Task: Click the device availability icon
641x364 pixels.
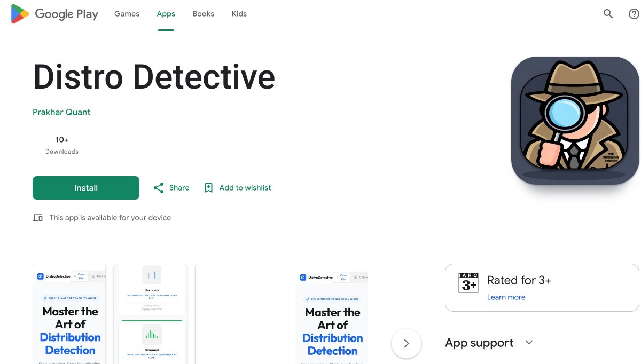Action: pyautogui.click(x=38, y=218)
